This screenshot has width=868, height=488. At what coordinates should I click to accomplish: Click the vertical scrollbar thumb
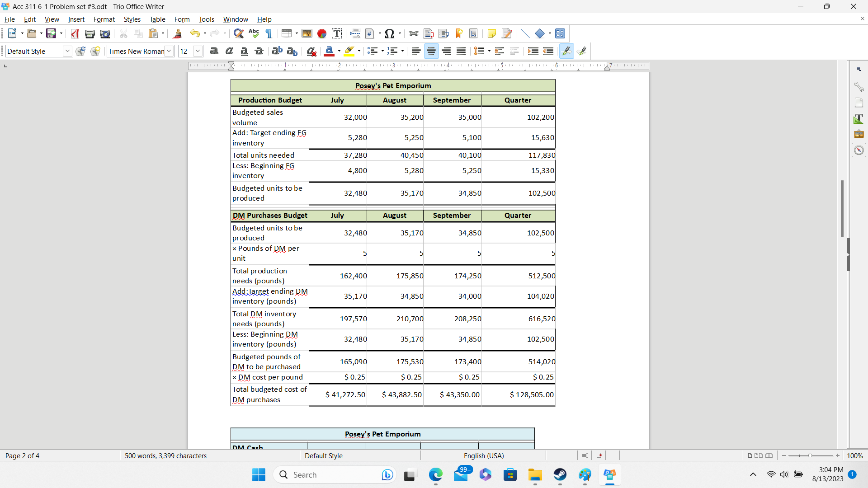(842, 208)
